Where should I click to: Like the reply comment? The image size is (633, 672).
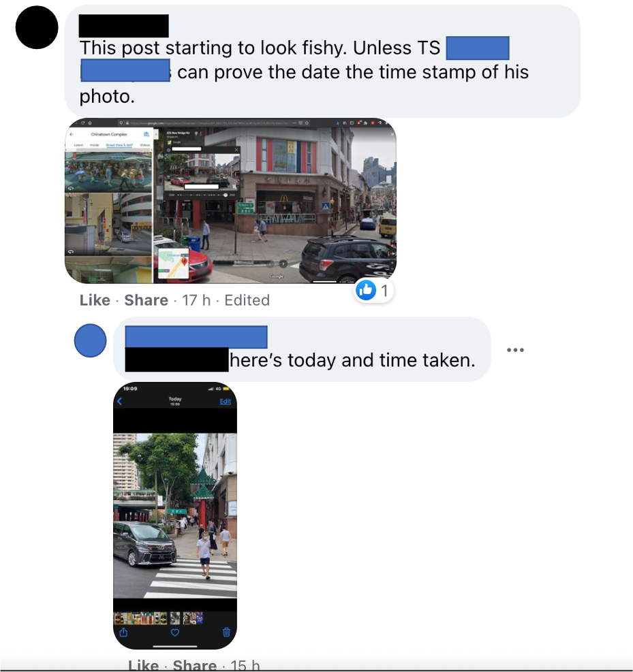coord(143,666)
